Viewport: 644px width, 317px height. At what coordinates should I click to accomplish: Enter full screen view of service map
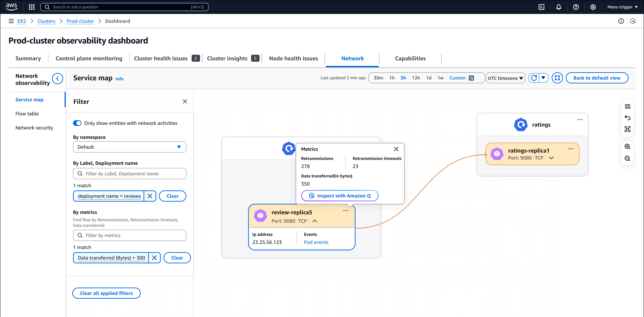pyautogui.click(x=557, y=78)
